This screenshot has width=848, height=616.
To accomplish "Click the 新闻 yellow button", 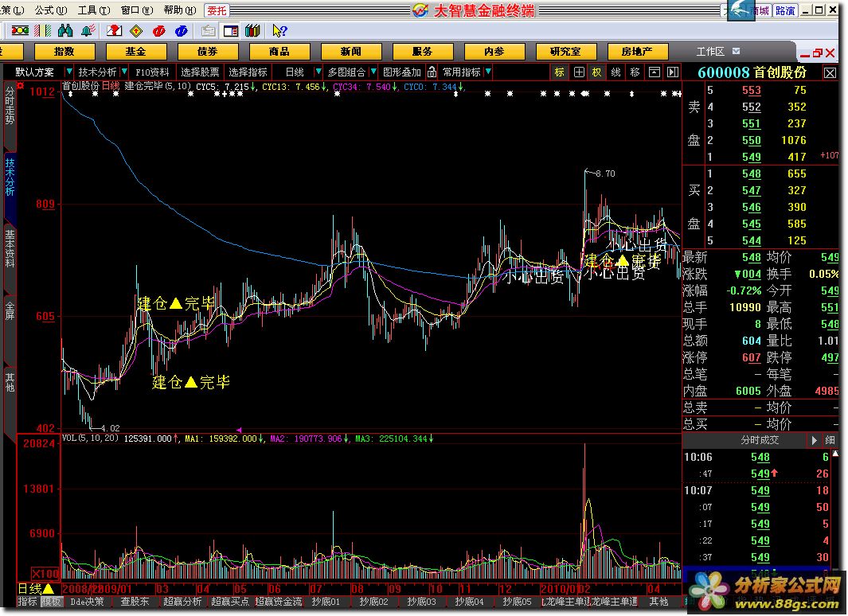I will tap(351, 52).
